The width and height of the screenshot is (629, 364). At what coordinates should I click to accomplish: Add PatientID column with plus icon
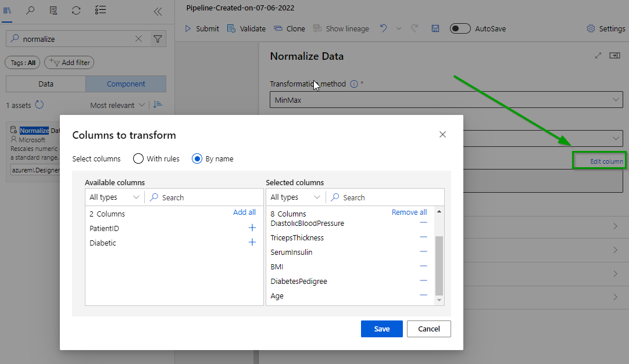(252, 228)
